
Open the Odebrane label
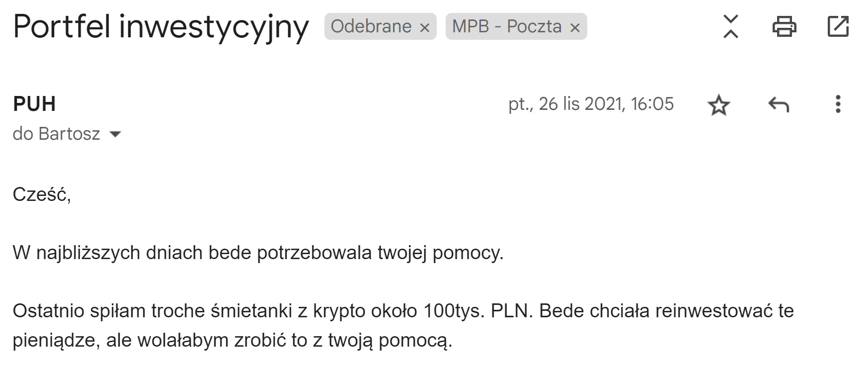[371, 26]
